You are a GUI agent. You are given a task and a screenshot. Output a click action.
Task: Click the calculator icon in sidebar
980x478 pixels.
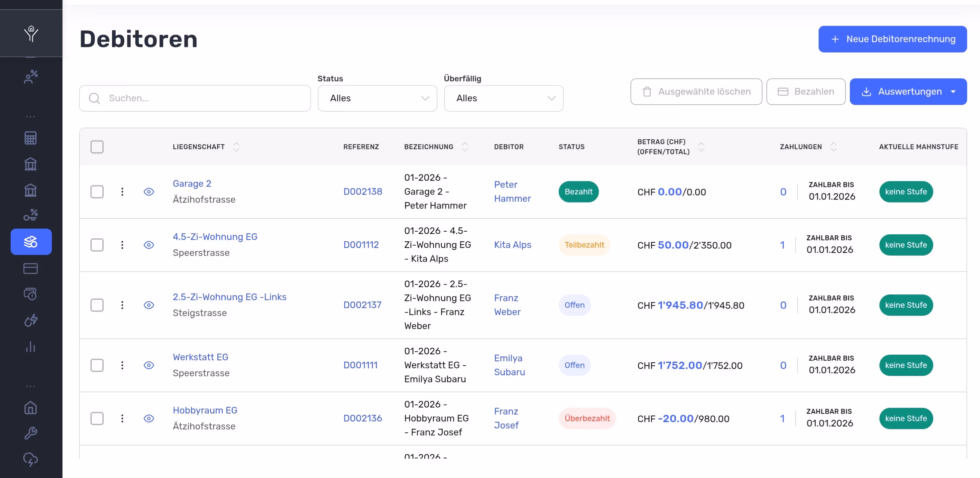[x=31, y=138]
